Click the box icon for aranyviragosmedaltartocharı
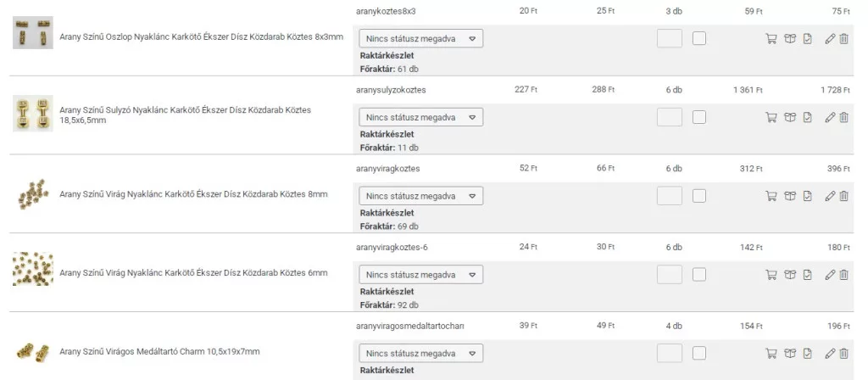868x380 pixels. click(x=790, y=353)
